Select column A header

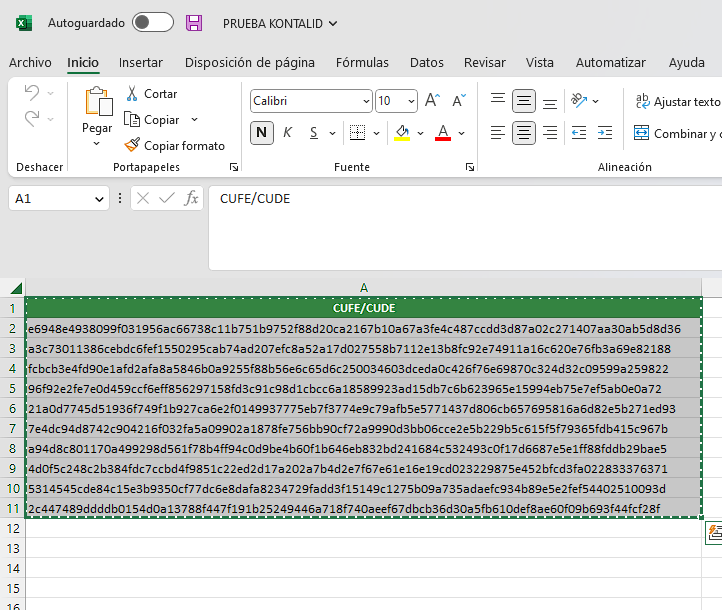(x=364, y=288)
